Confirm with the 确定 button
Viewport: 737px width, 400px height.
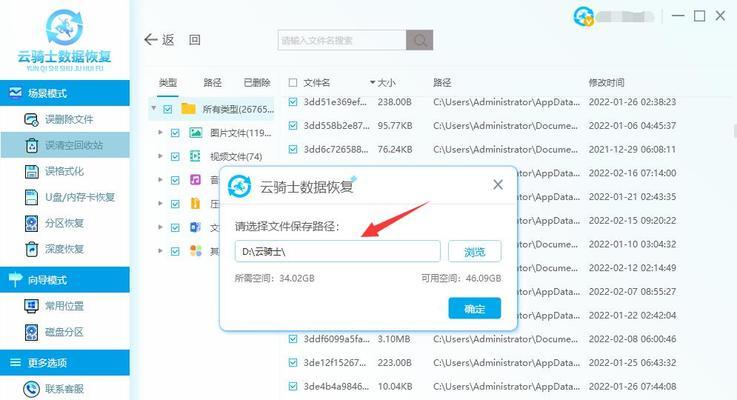click(x=474, y=308)
